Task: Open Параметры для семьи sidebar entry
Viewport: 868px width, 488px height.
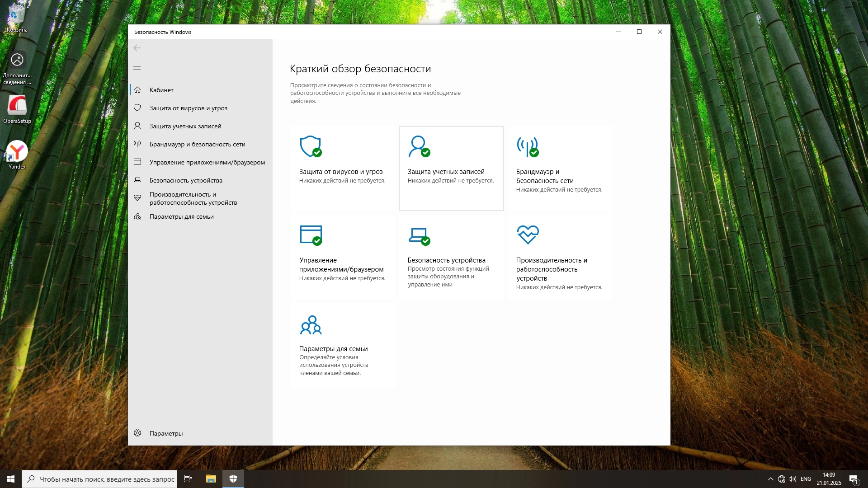Action: pos(181,216)
